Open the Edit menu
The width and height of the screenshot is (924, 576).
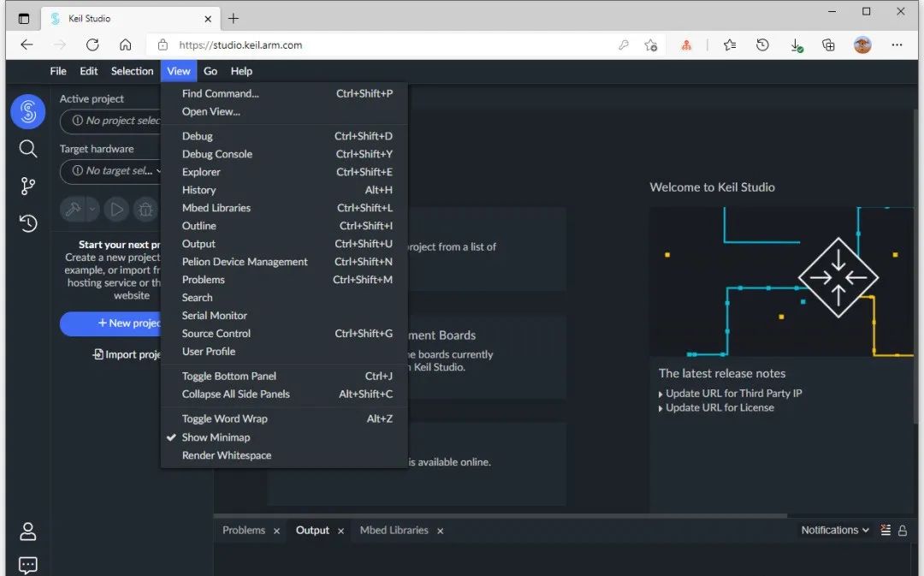pos(88,71)
